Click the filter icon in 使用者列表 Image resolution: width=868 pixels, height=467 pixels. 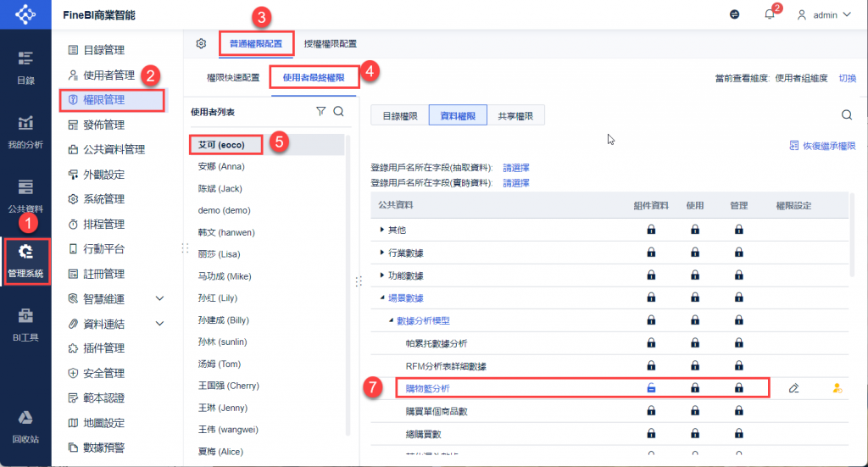[x=320, y=111]
